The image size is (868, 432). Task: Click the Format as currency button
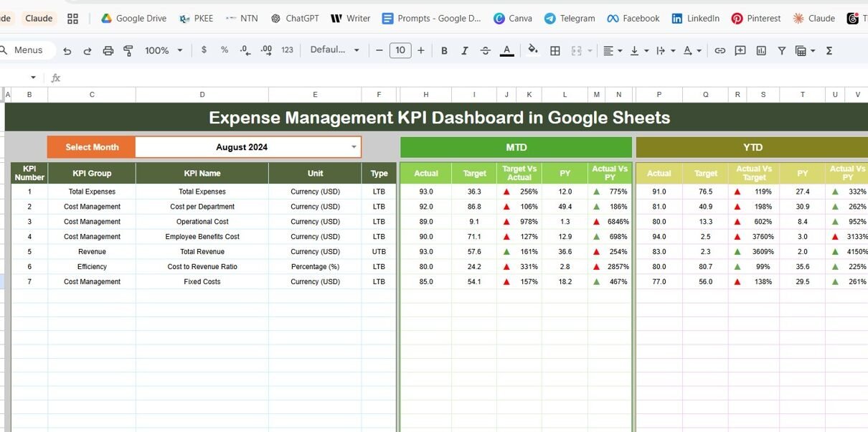[x=204, y=50]
